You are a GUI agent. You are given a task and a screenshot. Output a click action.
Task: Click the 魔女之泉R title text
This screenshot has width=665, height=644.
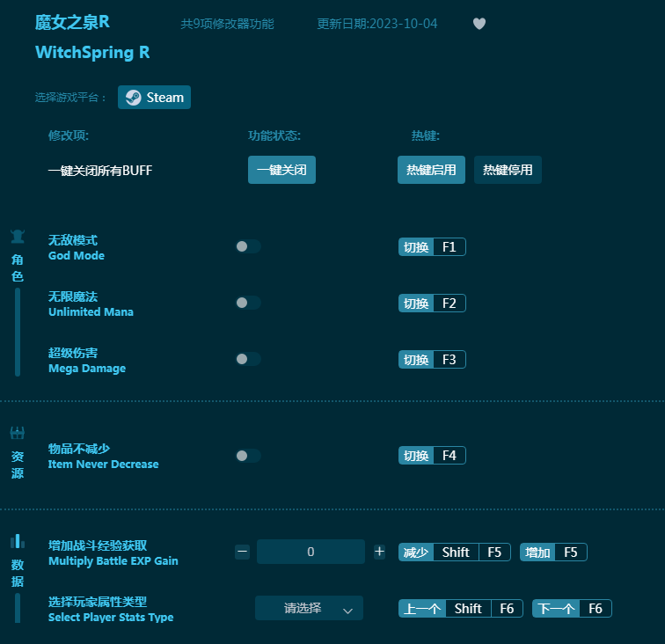pos(72,23)
